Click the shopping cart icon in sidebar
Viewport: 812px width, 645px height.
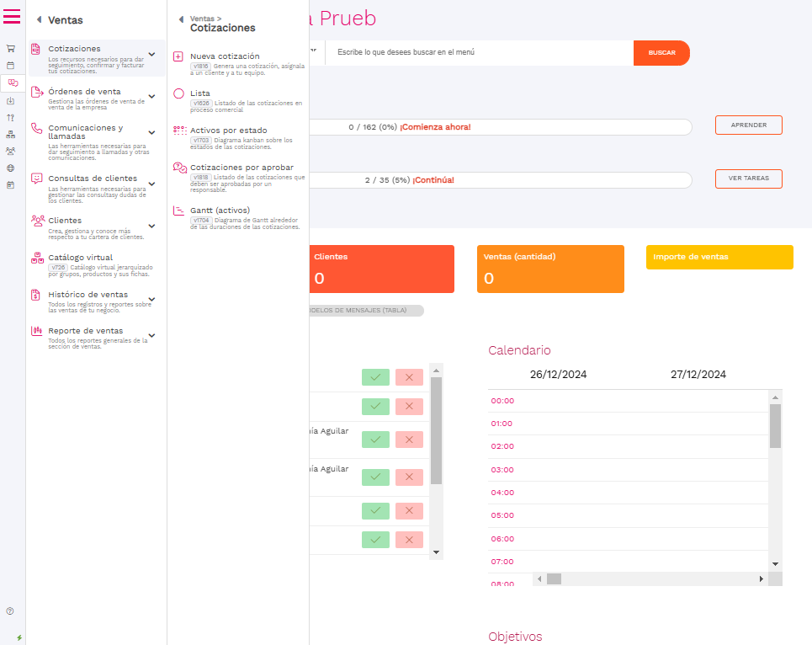(10, 49)
